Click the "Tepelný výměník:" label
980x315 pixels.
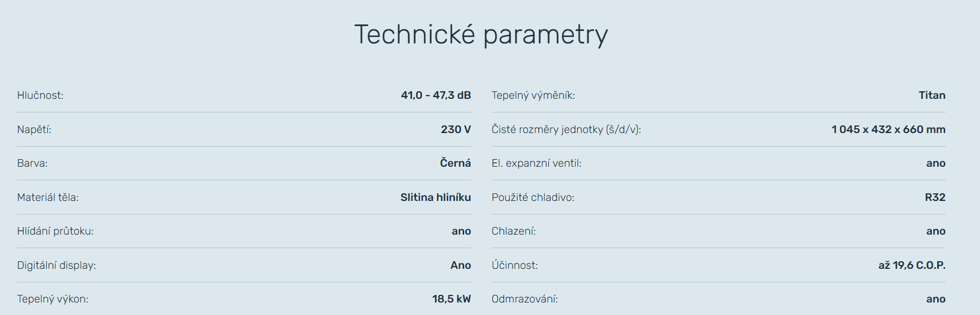pos(533,96)
